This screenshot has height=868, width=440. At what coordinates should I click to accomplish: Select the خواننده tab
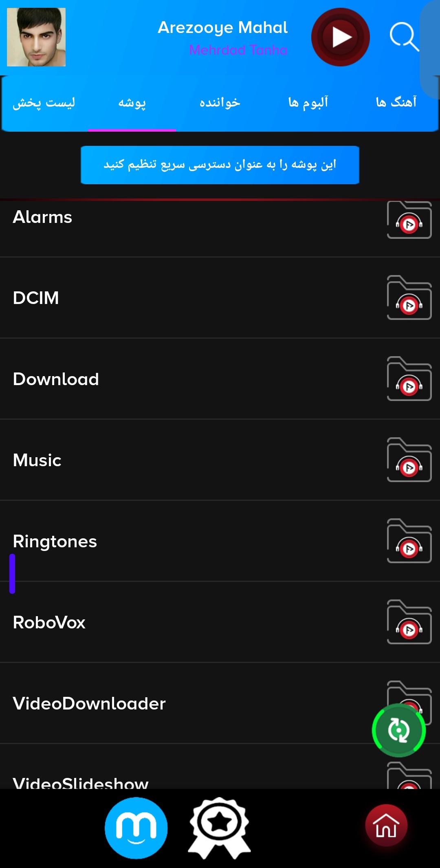coord(220,102)
